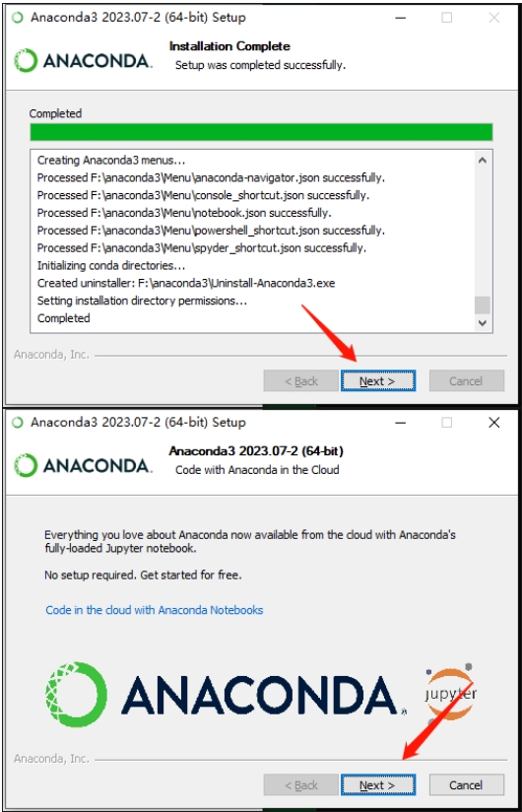This screenshot has width=522, height=812.
Task: Click the install log scrollbar thumb
Action: click(x=483, y=305)
